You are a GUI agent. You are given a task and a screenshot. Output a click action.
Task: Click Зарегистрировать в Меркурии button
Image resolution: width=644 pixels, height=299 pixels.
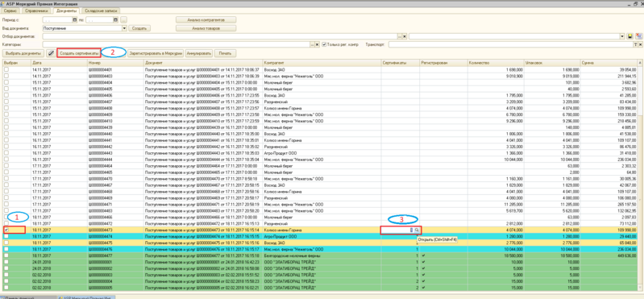[156, 53]
